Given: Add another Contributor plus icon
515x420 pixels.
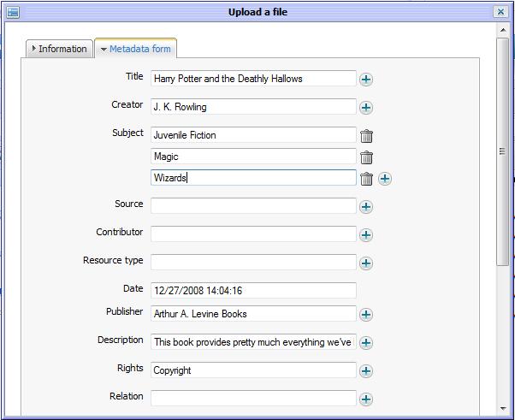Looking at the screenshot, I should point(366,234).
